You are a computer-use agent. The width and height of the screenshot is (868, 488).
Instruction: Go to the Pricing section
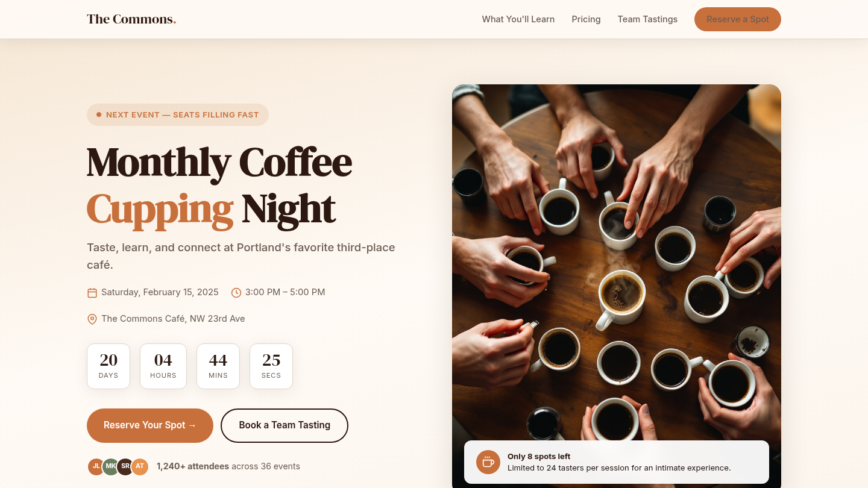click(x=587, y=19)
